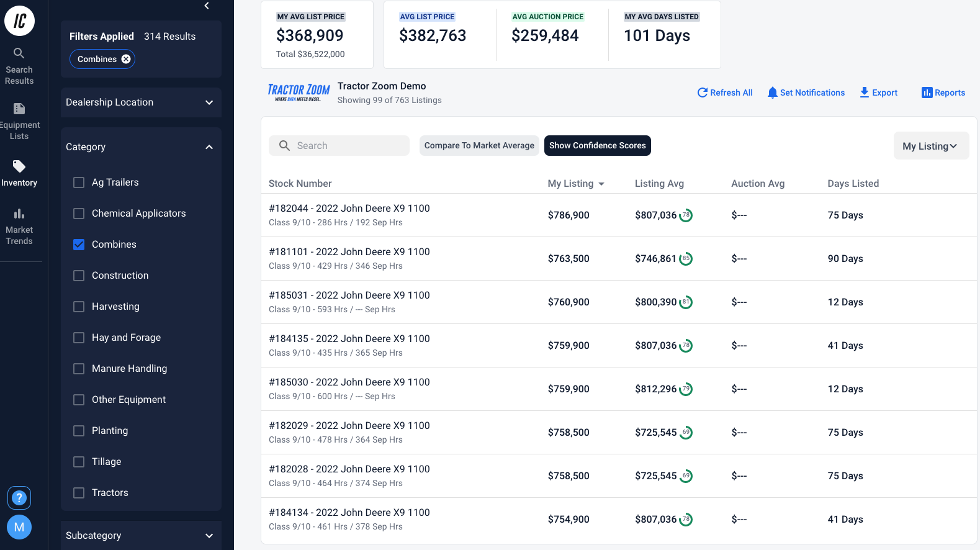Check the Tillage checkbox
This screenshot has width=980, height=550.
click(x=79, y=462)
